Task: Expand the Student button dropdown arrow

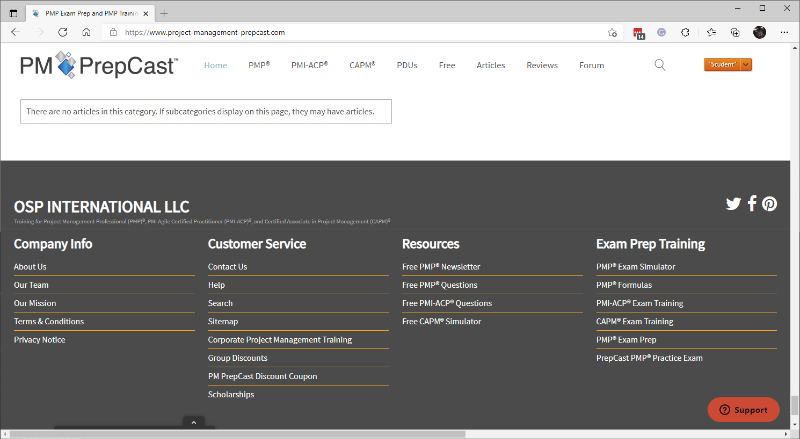Action: click(745, 65)
